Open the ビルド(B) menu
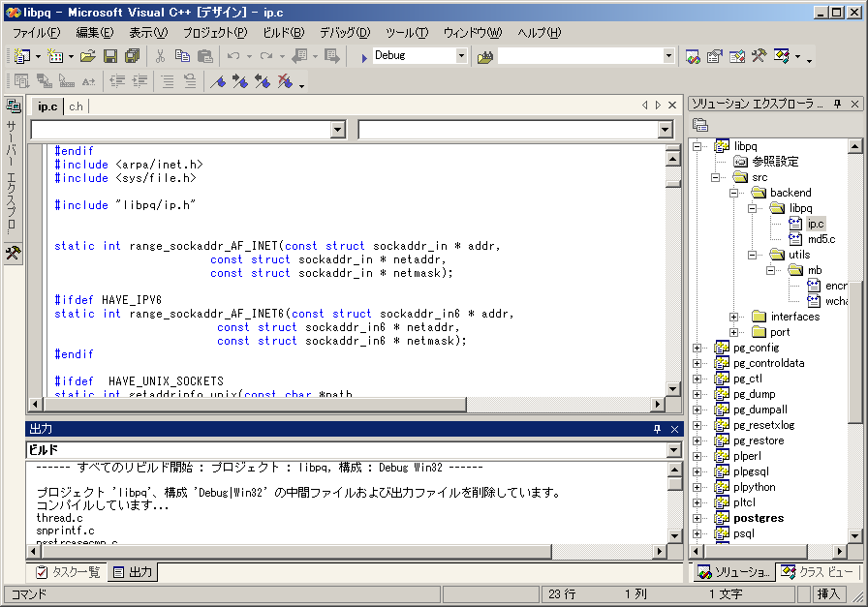Viewport: 868px width, 607px height. click(283, 32)
